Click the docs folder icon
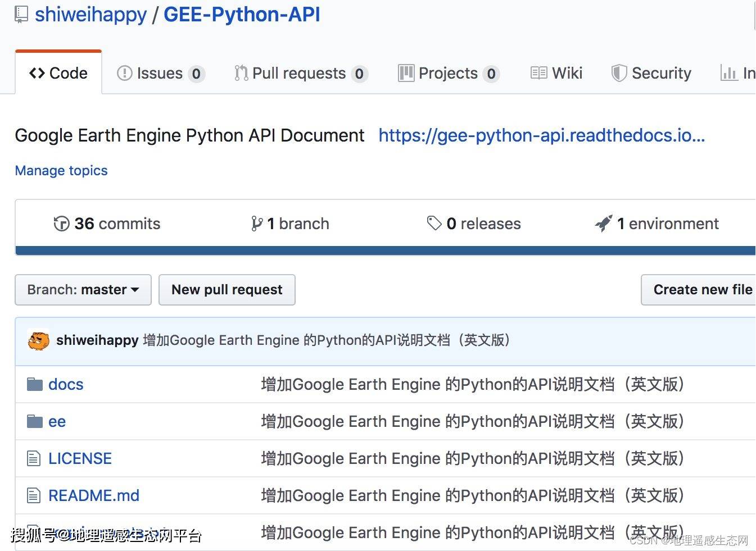Screen dimensions: 756x551 pos(35,384)
